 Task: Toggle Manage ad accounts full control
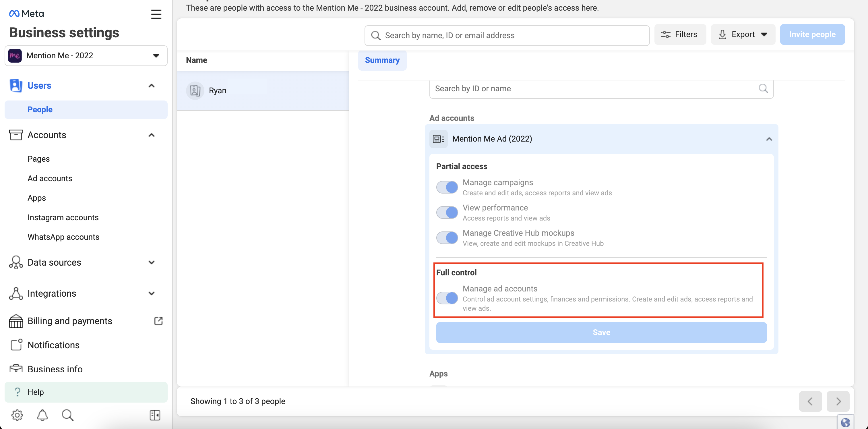pos(447,298)
